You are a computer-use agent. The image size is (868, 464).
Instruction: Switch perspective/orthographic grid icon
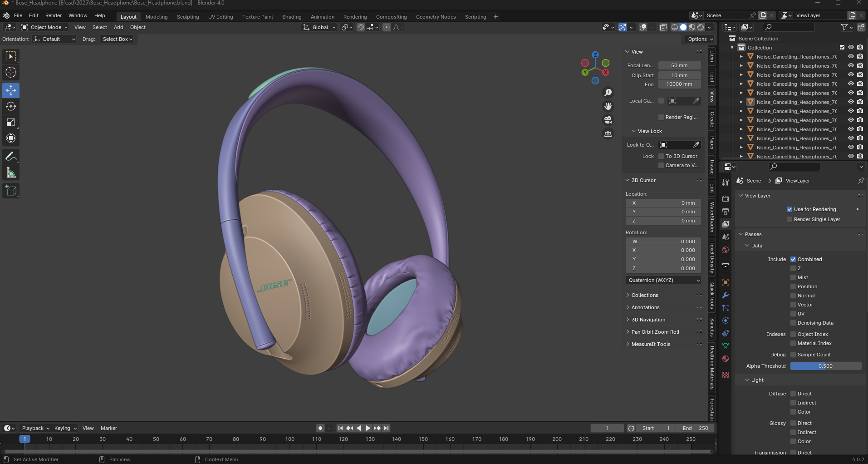608,133
